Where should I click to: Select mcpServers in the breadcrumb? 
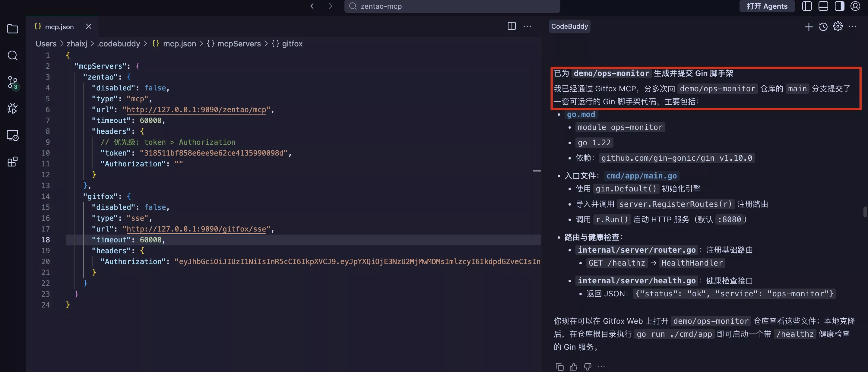pyautogui.click(x=239, y=44)
